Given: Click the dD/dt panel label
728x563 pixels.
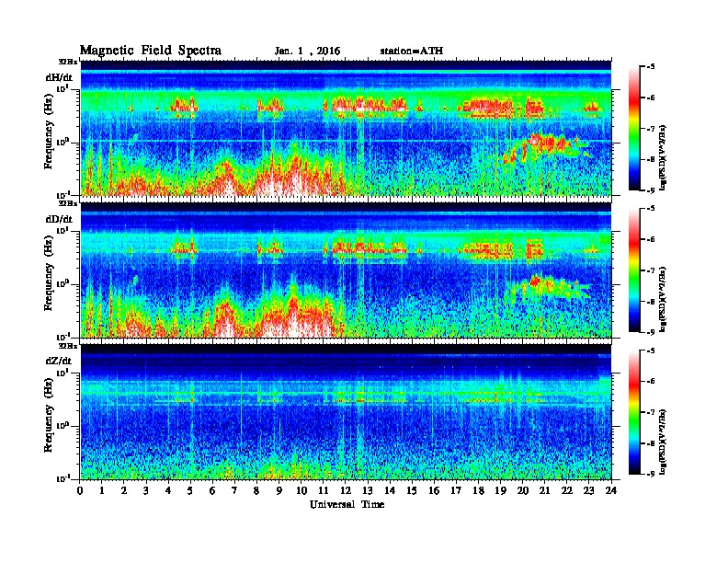Looking at the screenshot, I should 59,219.
